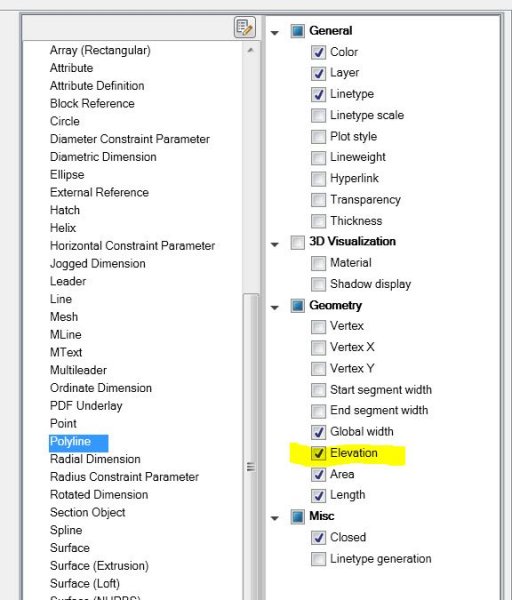The image size is (512, 600).
Task: Uncheck the Elevation property
Action: pos(318,453)
